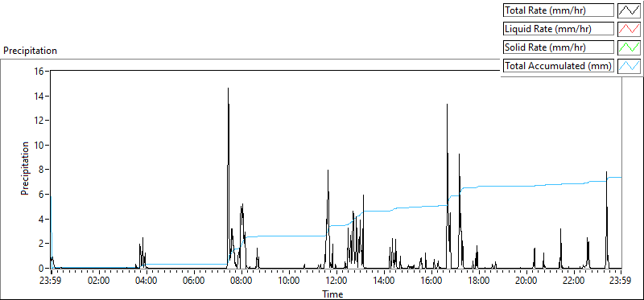Click the Time x-axis label
644x300 pixels.
pos(332,294)
